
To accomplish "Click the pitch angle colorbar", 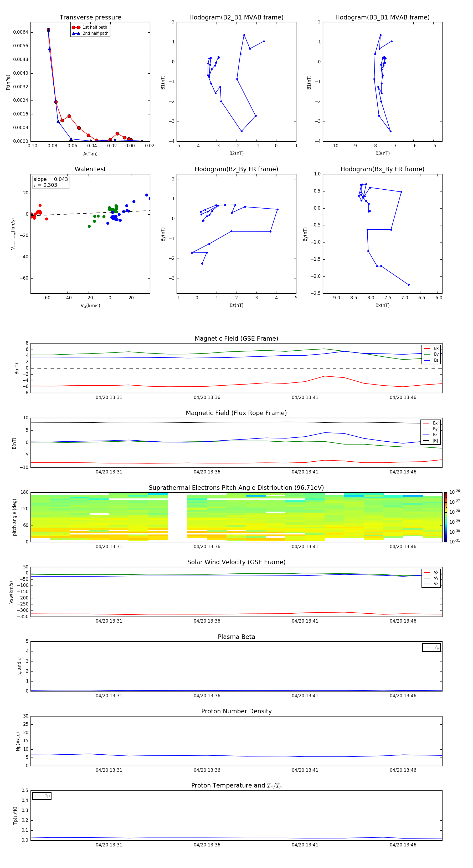I will pos(445,517).
